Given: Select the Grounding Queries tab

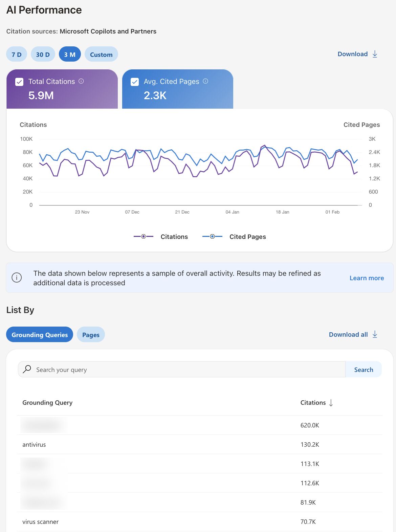Looking at the screenshot, I should coord(40,335).
